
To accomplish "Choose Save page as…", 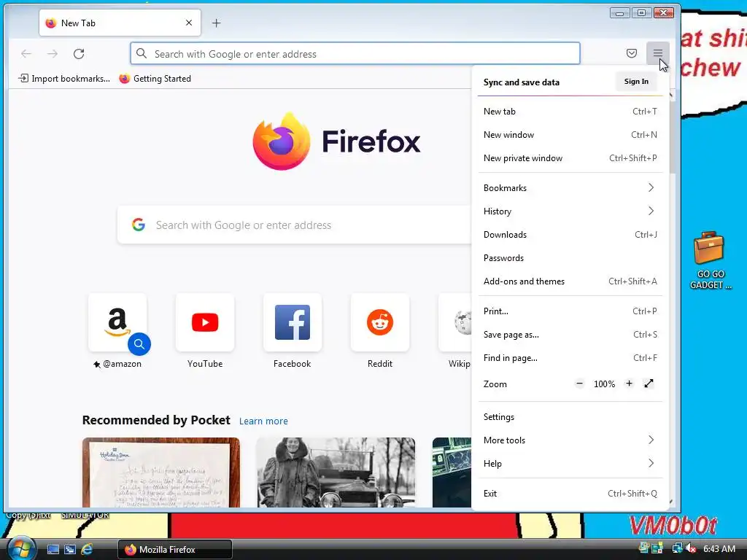I will pyautogui.click(x=570, y=335).
